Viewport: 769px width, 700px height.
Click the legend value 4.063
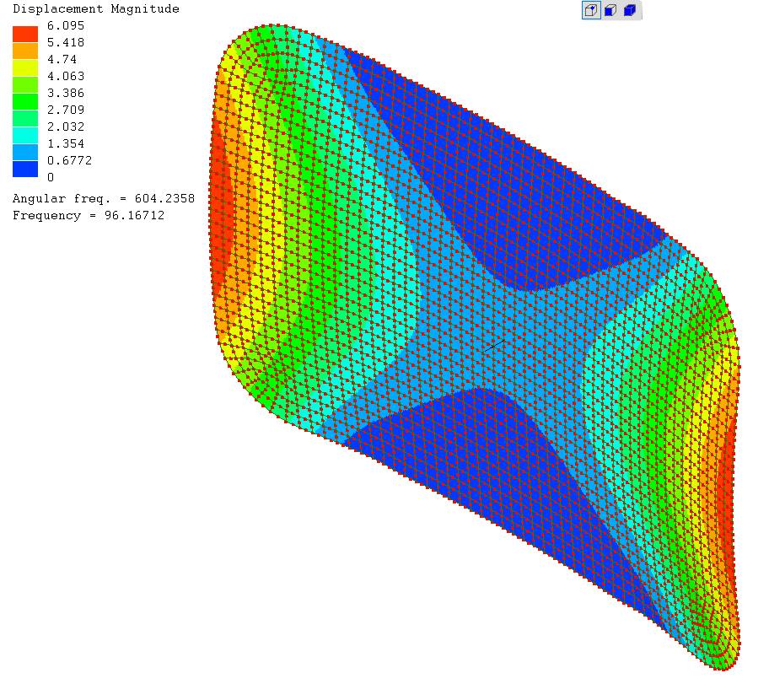(66, 77)
